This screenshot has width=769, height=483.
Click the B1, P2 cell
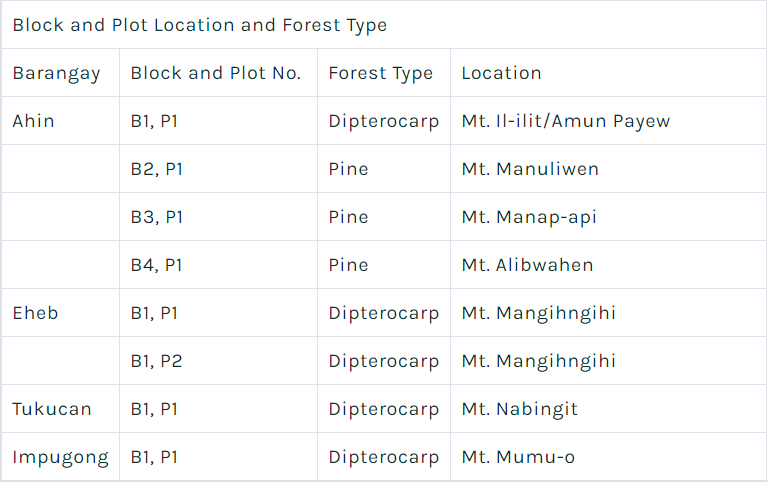(x=156, y=361)
